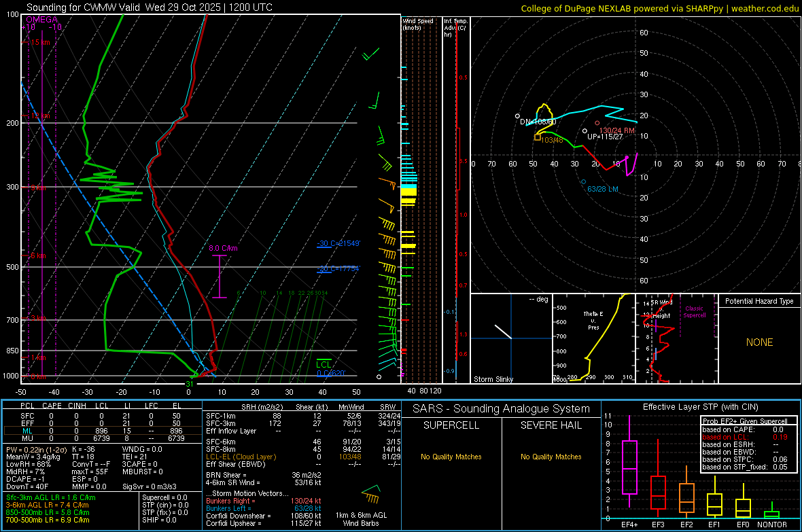The image size is (802, 532).
Task: Click the Prob EF2+ Given Supercell heading
Action: [745, 421]
